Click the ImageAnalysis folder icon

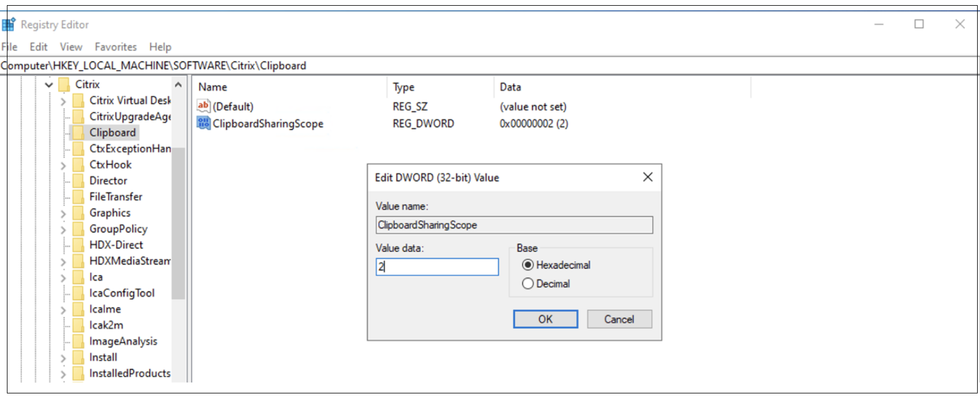79,342
